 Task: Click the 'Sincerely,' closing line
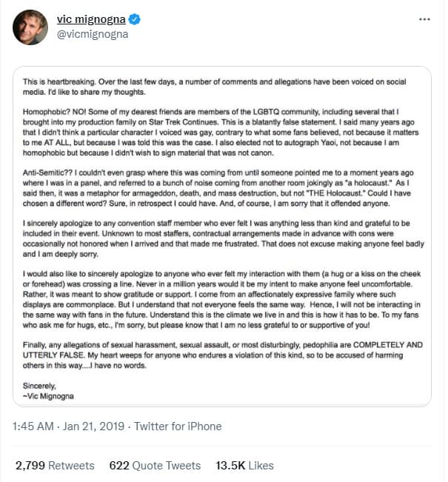click(x=39, y=386)
